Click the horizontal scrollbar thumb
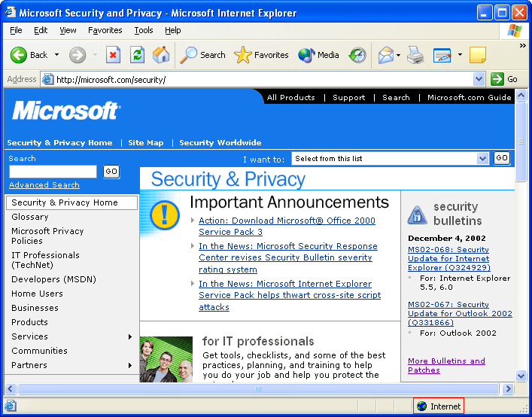532x417 pixels. [x=258, y=389]
